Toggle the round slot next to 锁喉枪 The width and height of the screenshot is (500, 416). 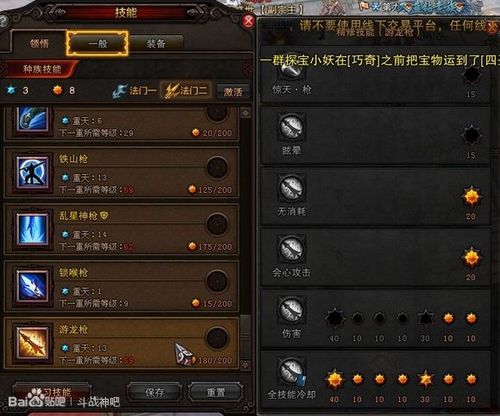tap(217, 281)
